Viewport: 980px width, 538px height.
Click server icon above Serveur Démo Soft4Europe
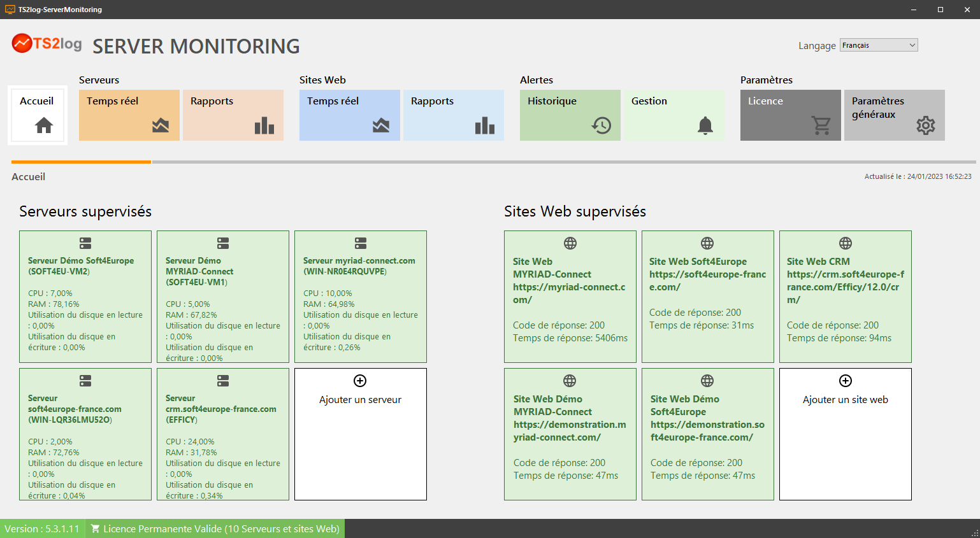85,243
